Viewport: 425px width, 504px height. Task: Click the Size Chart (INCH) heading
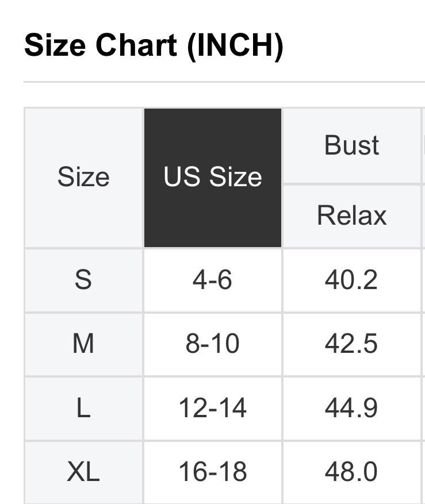(154, 45)
